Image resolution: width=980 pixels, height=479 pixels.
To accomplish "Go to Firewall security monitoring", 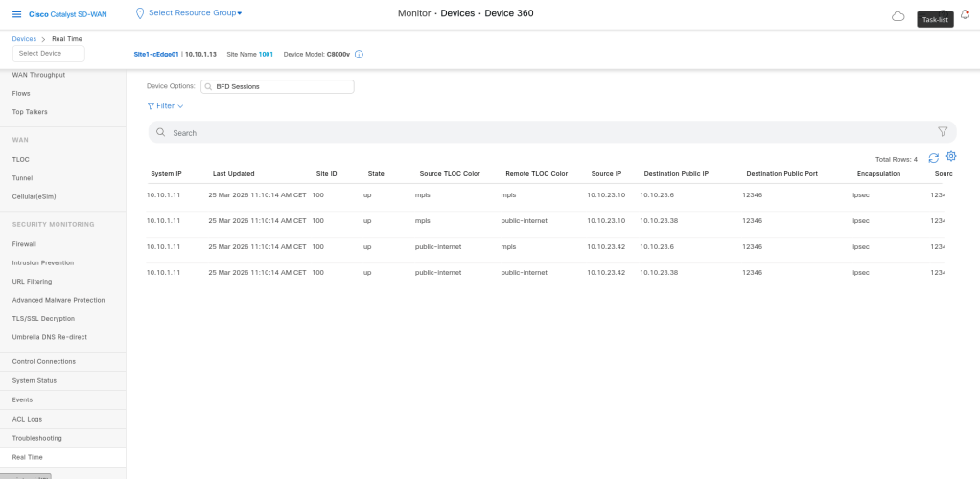I will click(24, 243).
